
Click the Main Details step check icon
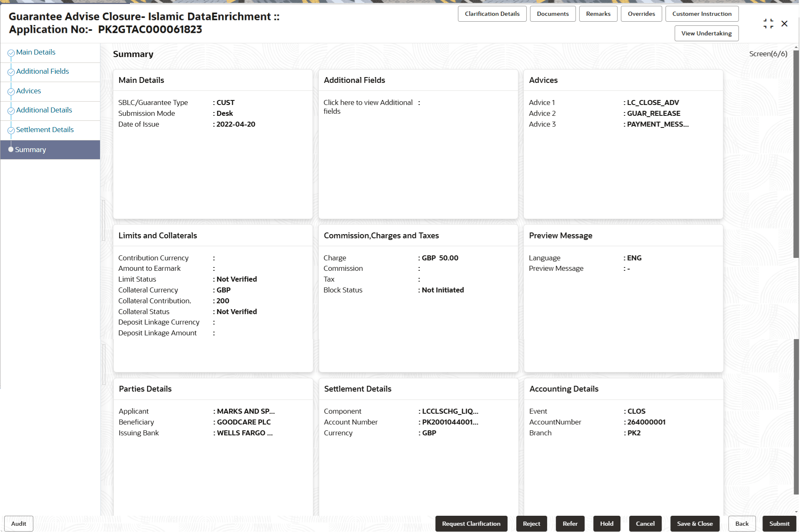tap(11, 53)
